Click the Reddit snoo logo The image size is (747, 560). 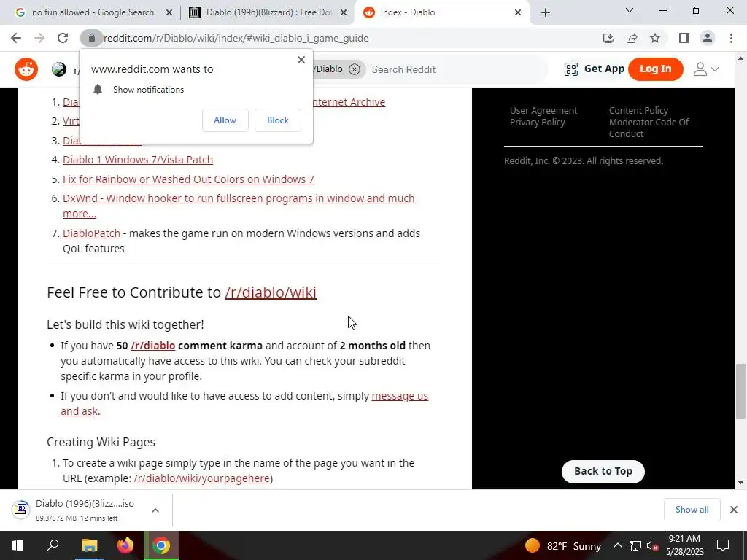[26, 69]
